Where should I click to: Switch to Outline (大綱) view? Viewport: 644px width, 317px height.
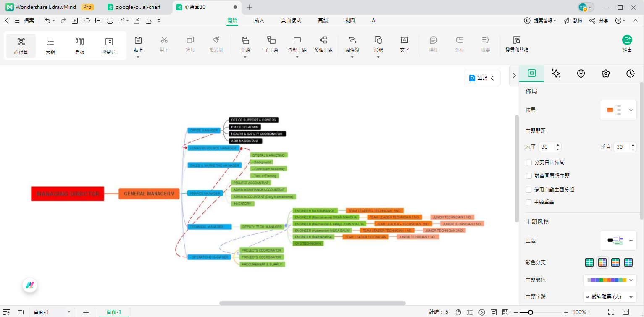(50, 42)
